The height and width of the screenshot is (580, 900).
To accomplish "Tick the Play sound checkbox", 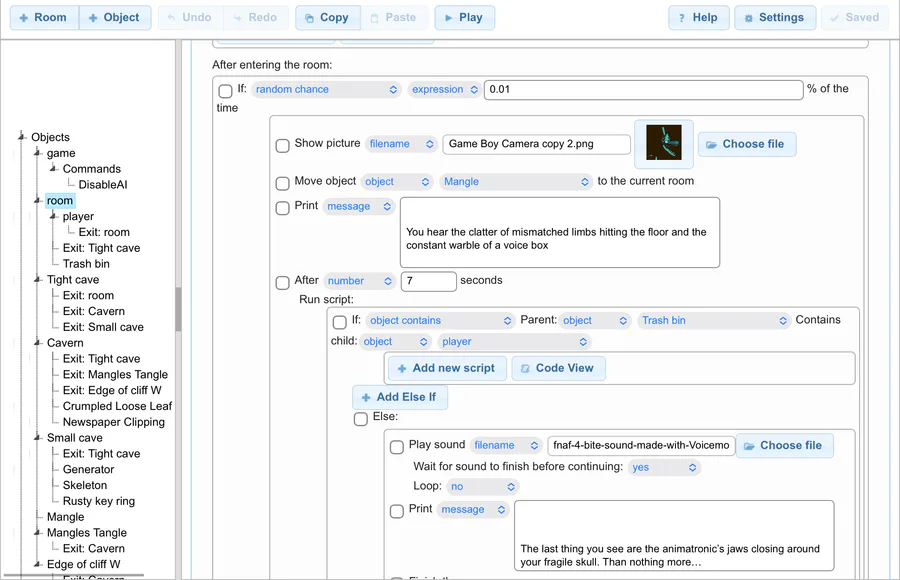I will click(x=397, y=447).
